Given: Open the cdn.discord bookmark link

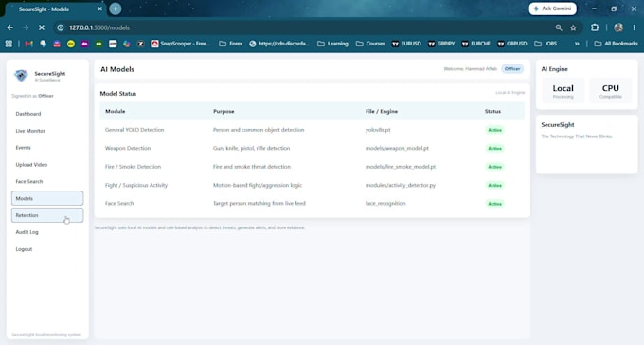Looking at the screenshot, I should point(279,44).
